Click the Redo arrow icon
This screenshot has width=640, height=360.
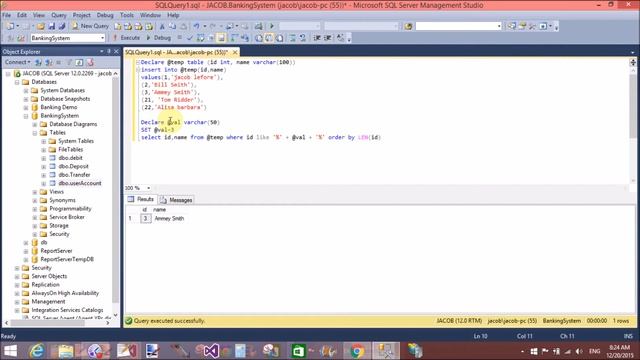pyautogui.click(x=212, y=26)
